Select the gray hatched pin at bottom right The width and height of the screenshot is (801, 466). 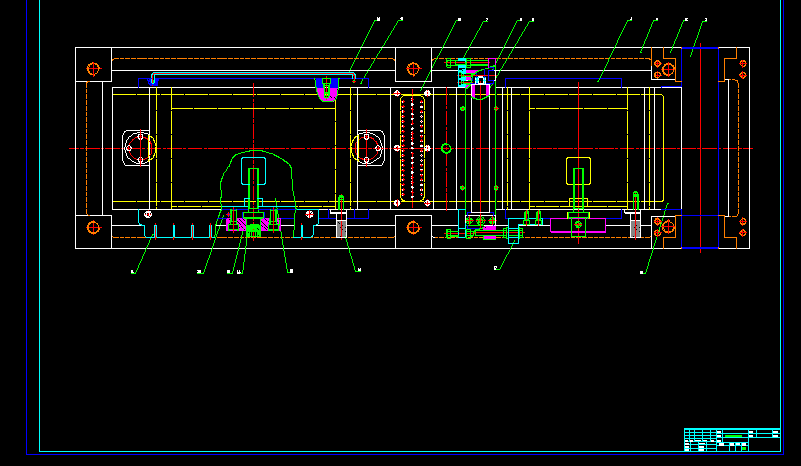click(636, 227)
